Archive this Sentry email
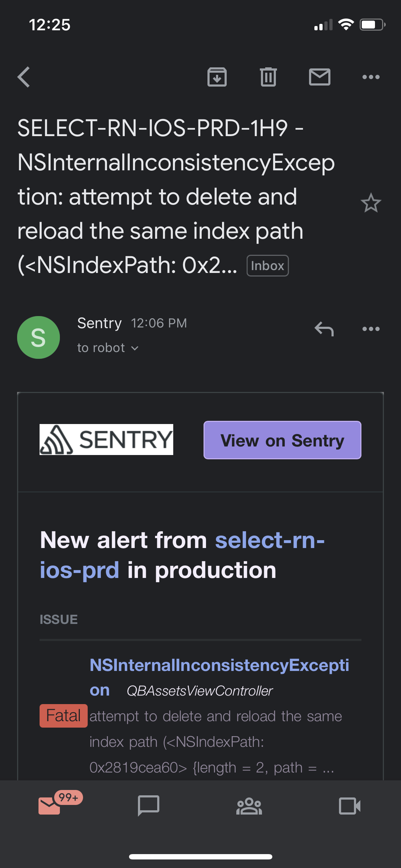Screen dimensions: 401x868 [217, 77]
